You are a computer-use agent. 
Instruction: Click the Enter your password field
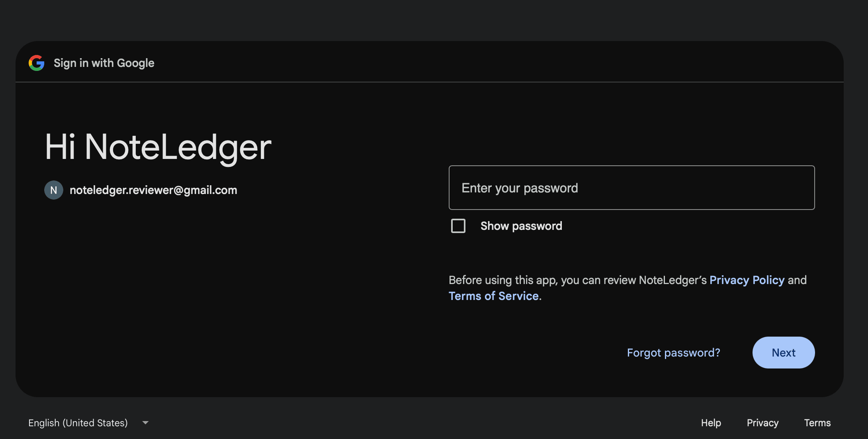pos(631,188)
